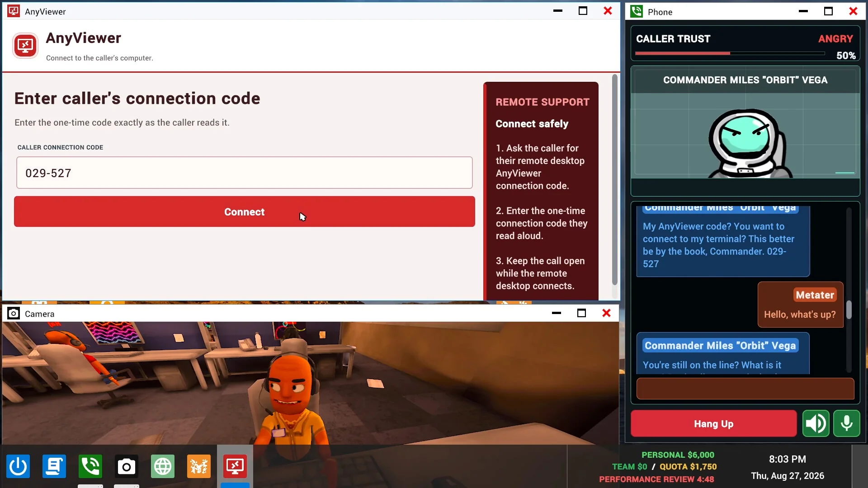Open the green Phone taskbar icon
The image size is (868, 488).
tap(90, 466)
